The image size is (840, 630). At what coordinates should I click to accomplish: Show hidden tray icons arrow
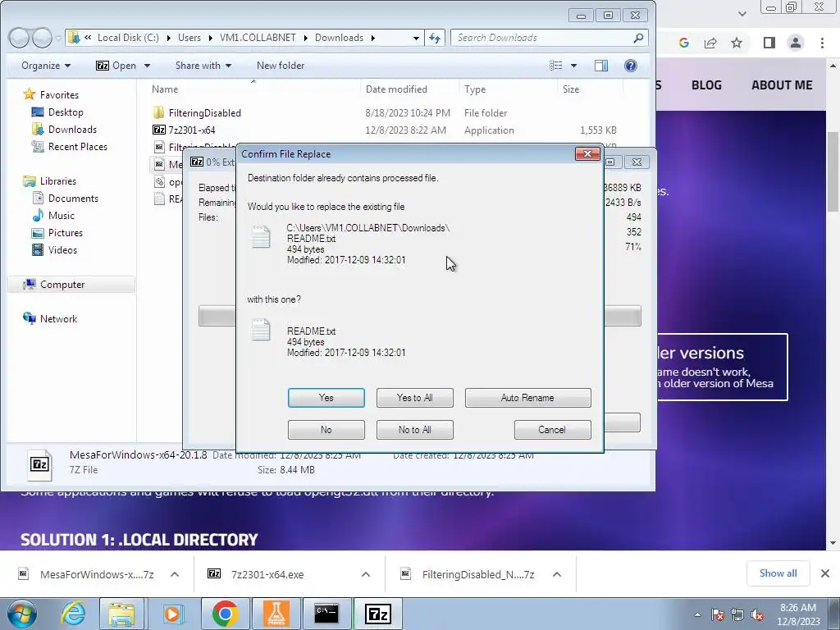(x=697, y=614)
